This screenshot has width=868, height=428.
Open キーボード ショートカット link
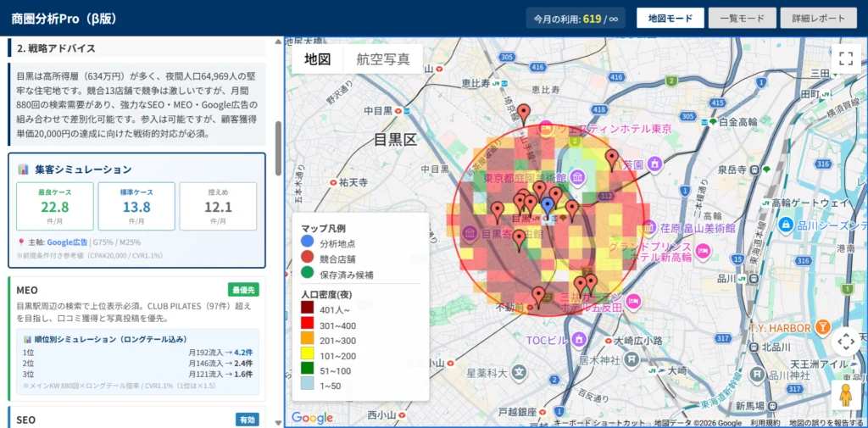[601, 423]
